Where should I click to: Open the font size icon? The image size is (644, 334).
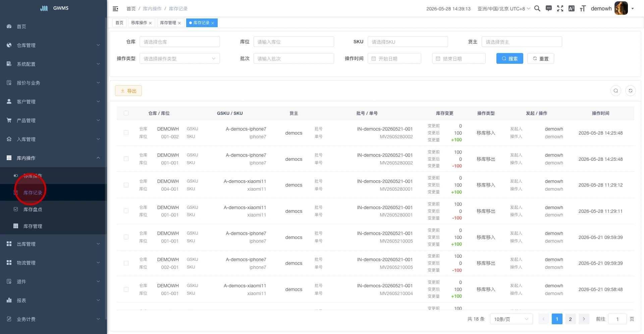click(x=583, y=8)
